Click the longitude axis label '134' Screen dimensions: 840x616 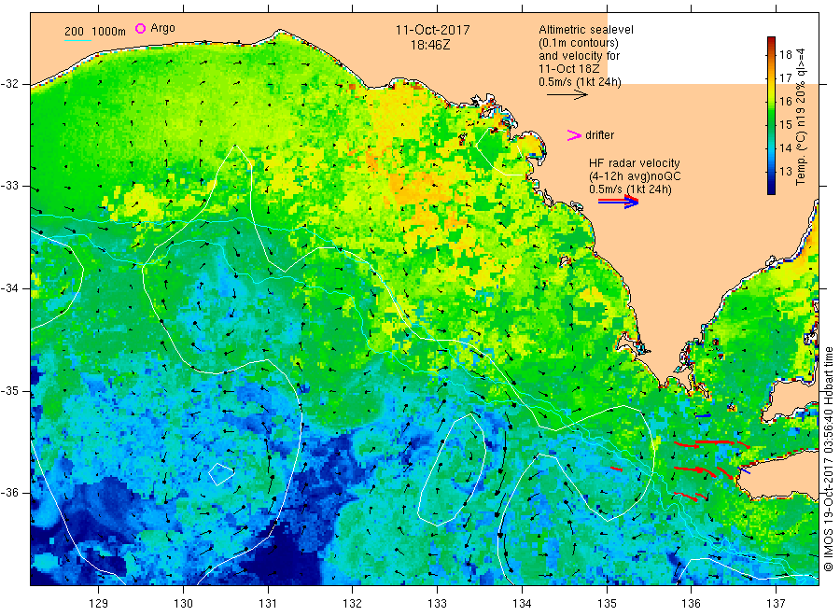pyautogui.click(x=522, y=604)
